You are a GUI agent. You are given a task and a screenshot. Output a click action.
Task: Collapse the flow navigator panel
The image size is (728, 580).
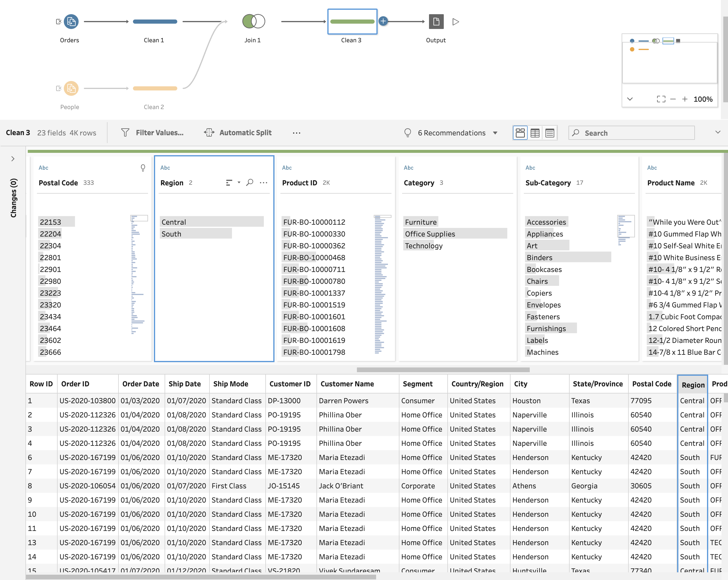pyautogui.click(x=630, y=99)
